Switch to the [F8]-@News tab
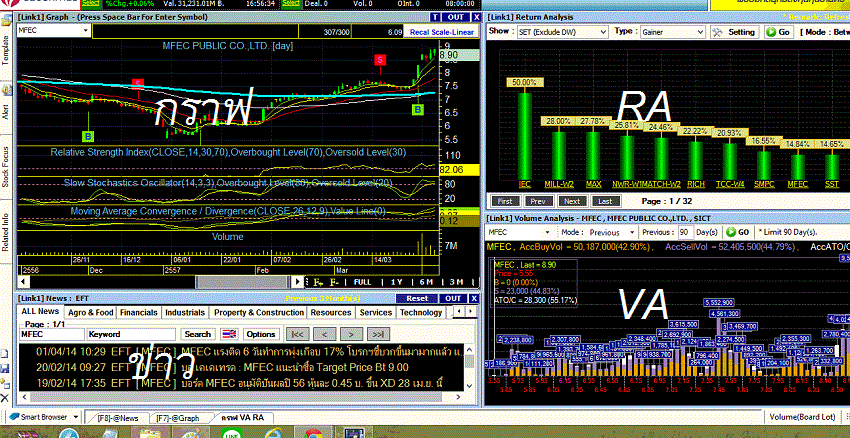 point(118,418)
